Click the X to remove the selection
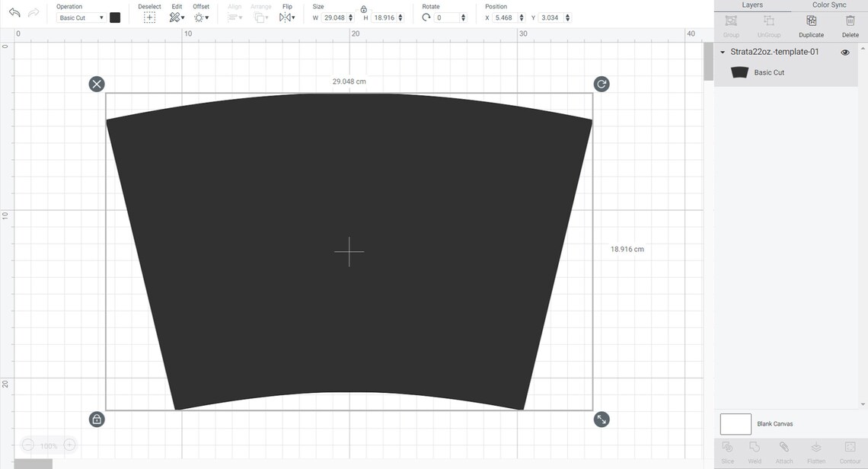 coord(97,84)
